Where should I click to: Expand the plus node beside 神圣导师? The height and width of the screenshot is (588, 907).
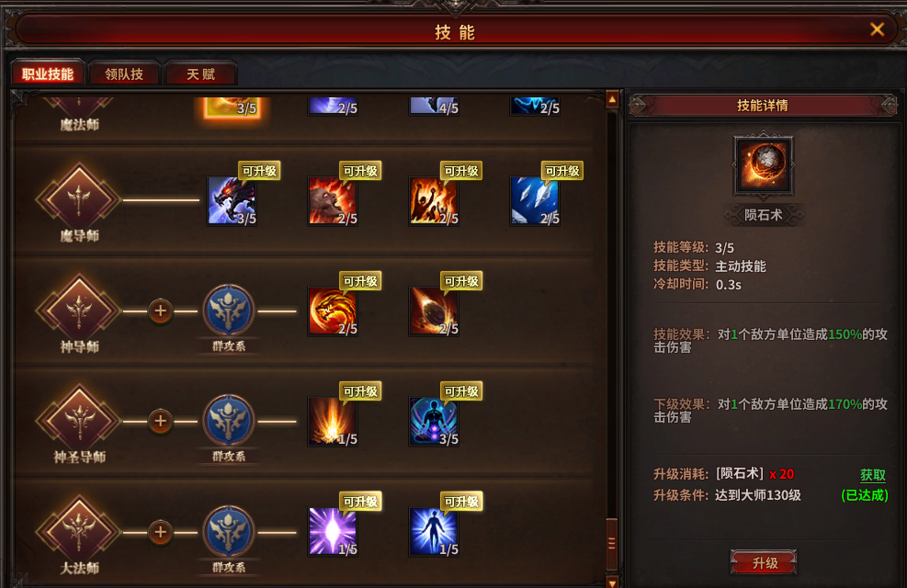(x=160, y=422)
